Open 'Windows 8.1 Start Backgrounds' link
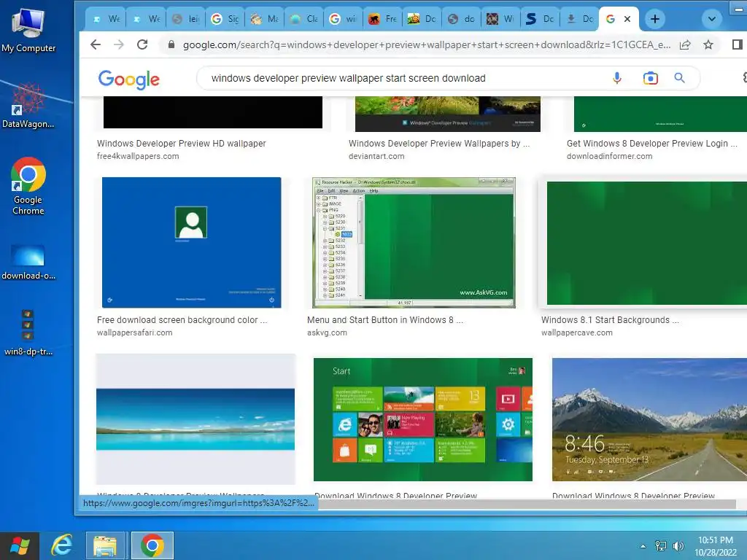747x560 pixels. 610,320
